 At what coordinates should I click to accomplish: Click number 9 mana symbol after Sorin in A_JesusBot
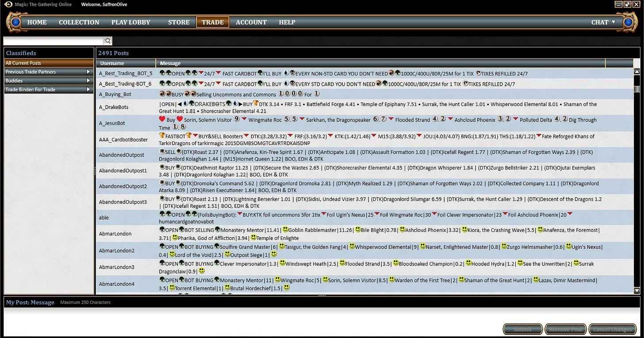coord(237,119)
